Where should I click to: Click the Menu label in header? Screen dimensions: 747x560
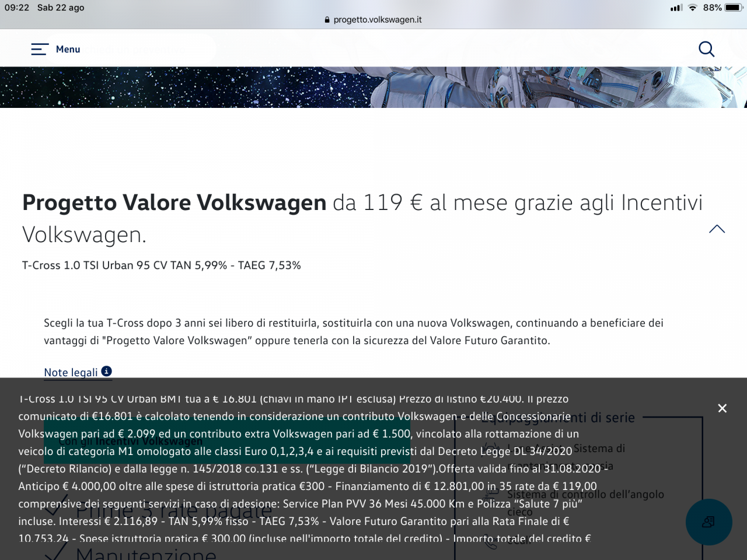click(68, 50)
